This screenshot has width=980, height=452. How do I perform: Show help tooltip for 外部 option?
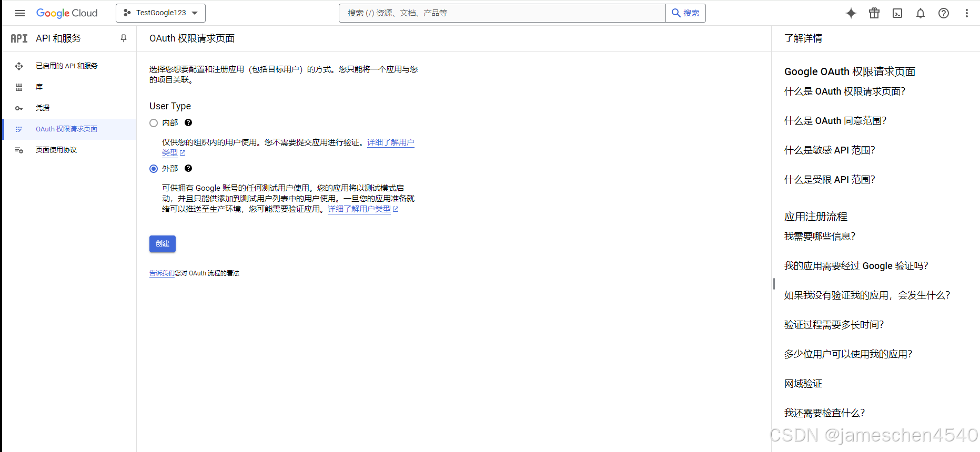coord(188,168)
